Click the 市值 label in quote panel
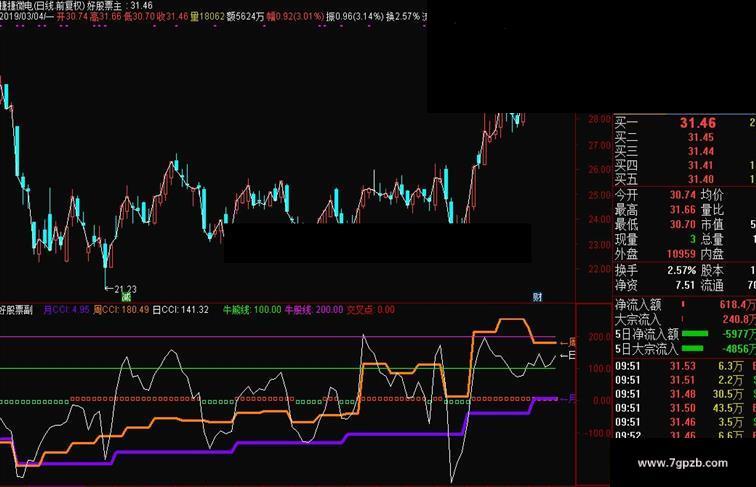The image size is (756, 487). tap(712, 225)
